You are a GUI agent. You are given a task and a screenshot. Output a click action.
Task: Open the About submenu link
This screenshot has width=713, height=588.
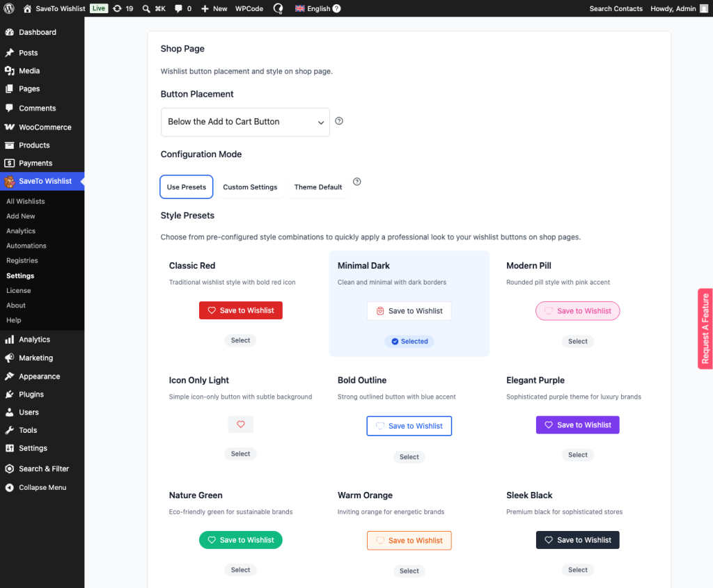[16, 305]
